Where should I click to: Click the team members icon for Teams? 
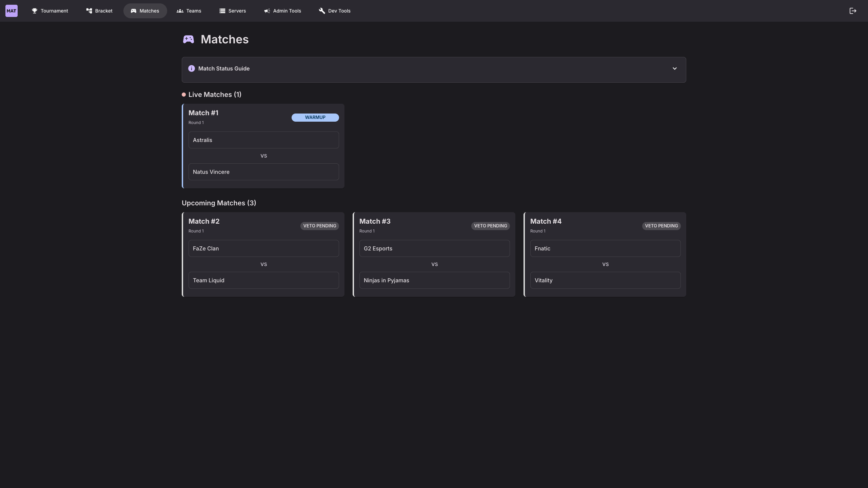point(180,11)
